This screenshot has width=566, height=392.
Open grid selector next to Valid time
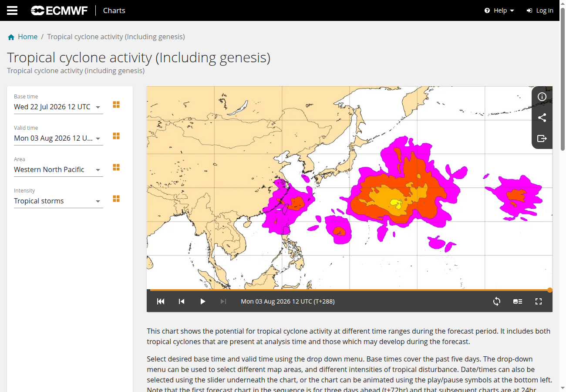116,136
